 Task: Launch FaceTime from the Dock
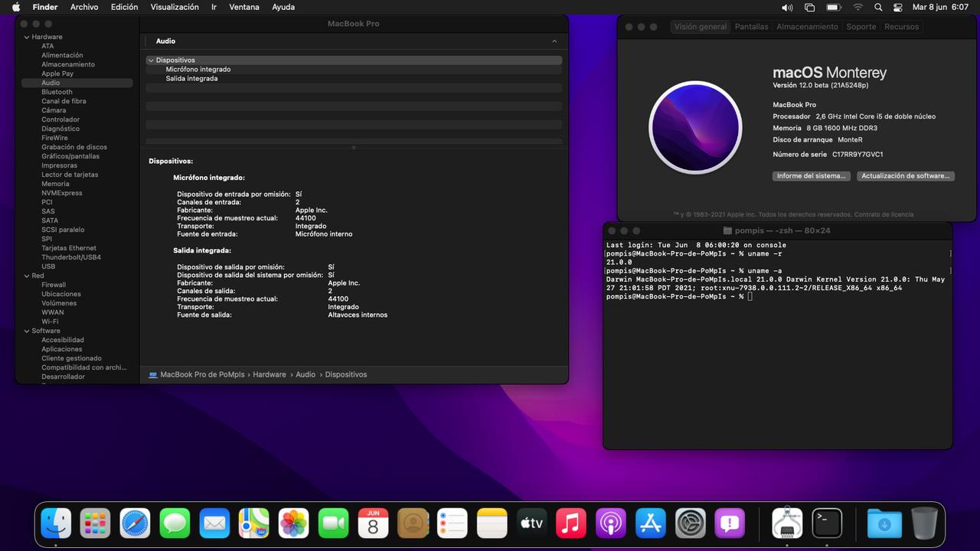tap(334, 523)
